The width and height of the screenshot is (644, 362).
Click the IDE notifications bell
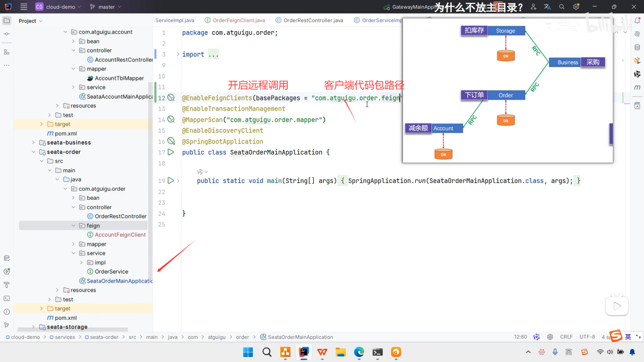click(x=637, y=21)
